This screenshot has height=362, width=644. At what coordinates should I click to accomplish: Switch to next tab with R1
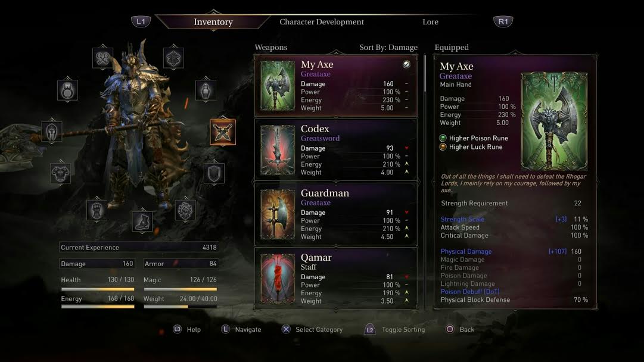(503, 21)
